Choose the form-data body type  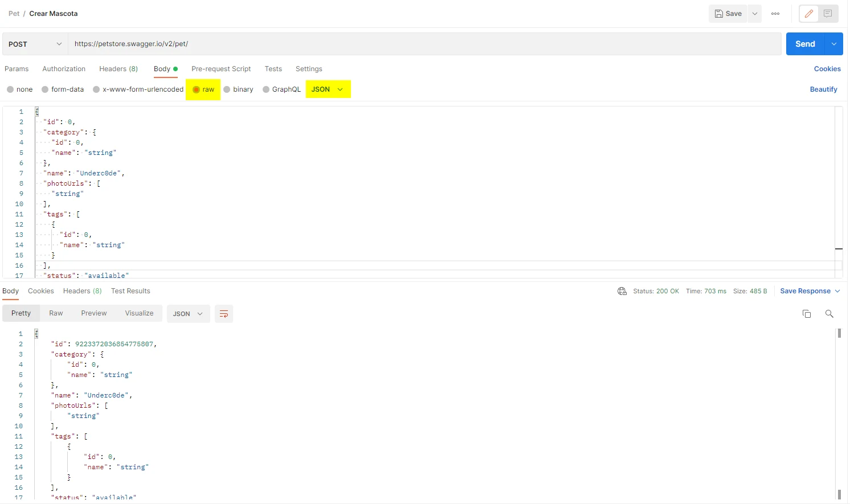pyautogui.click(x=63, y=89)
